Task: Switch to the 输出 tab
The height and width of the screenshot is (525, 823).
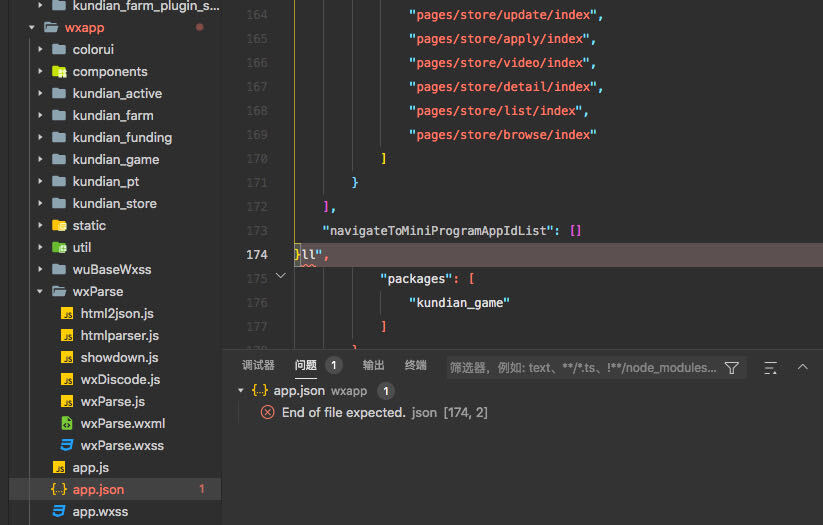Action: 373,366
